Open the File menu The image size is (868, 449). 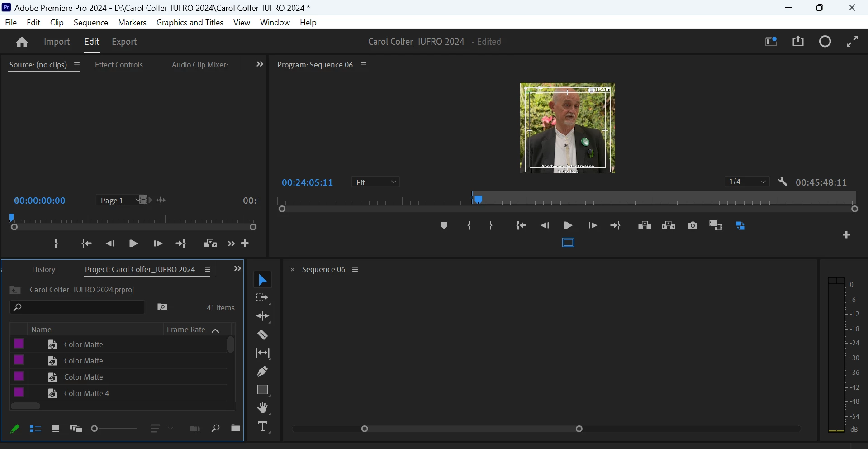11,23
